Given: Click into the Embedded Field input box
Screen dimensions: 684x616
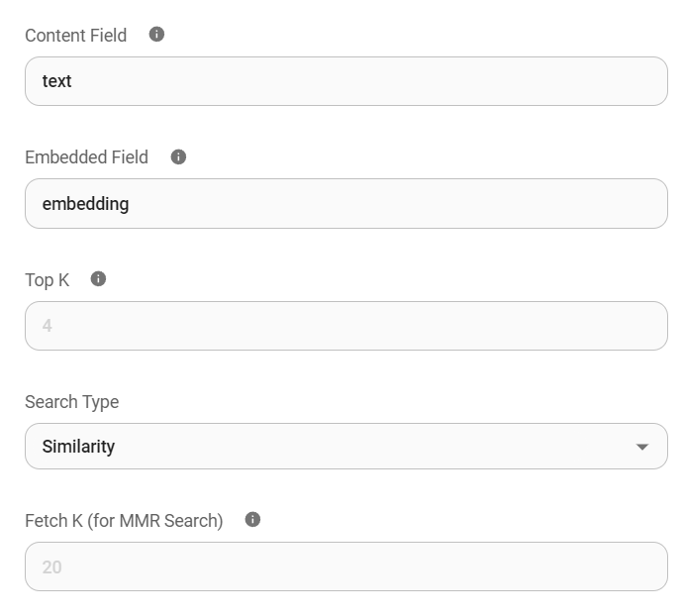Looking at the screenshot, I should click(346, 204).
